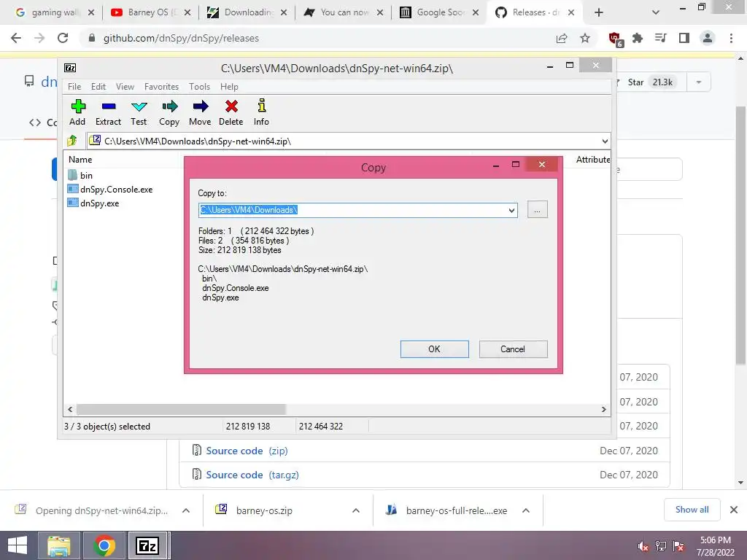Viewport: 747px width, 560px height.
Task: Open the Tools menu
Action: (x=199, y=87)
